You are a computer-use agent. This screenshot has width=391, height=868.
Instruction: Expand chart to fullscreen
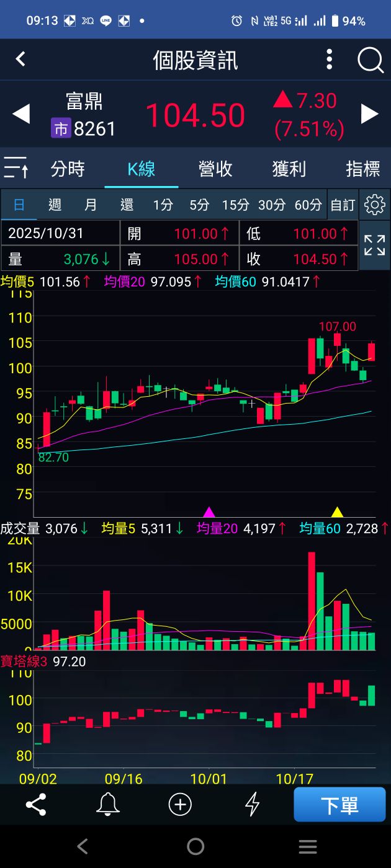pyautogui.click(x=375, y=246)
